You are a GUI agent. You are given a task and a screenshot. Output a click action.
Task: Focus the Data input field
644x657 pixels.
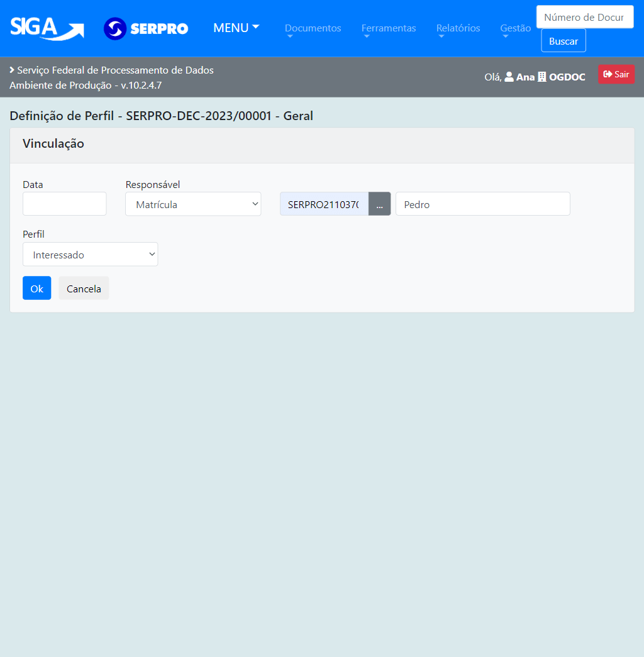pyautogui.click(x=65, y=204)
